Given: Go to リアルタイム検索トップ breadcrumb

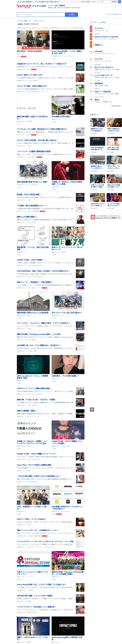Looking at the screenshot, I should [x=24, y=21].
